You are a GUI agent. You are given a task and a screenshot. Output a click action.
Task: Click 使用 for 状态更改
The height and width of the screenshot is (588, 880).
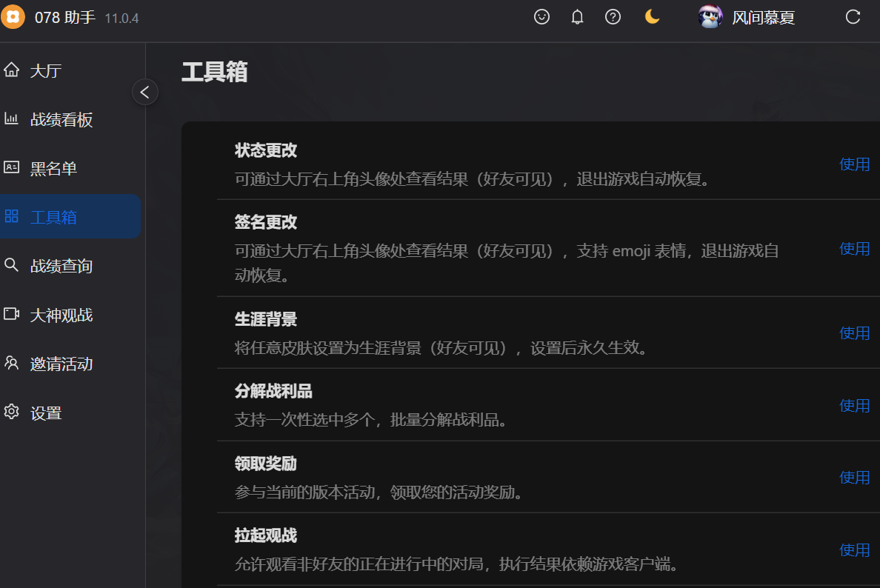[854, 164]
